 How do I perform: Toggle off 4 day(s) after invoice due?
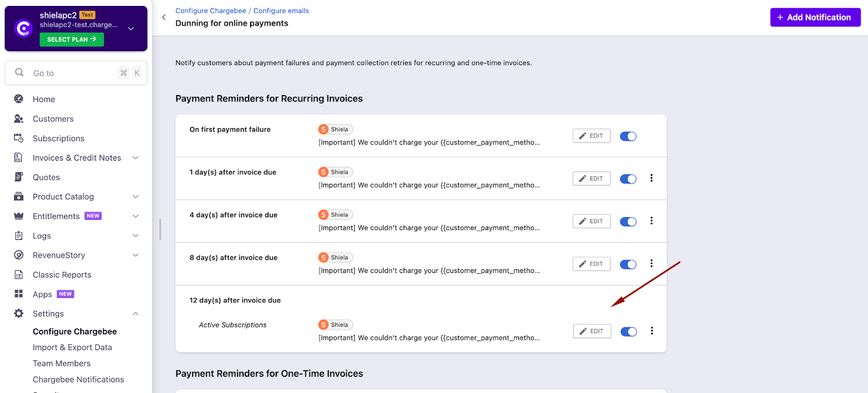[x=628, y=221]
